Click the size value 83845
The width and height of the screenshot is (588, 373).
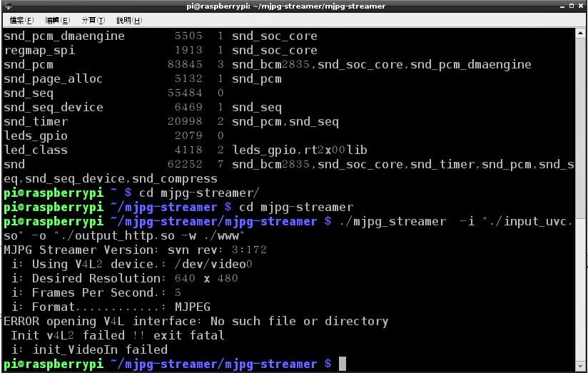click(185, 64)
